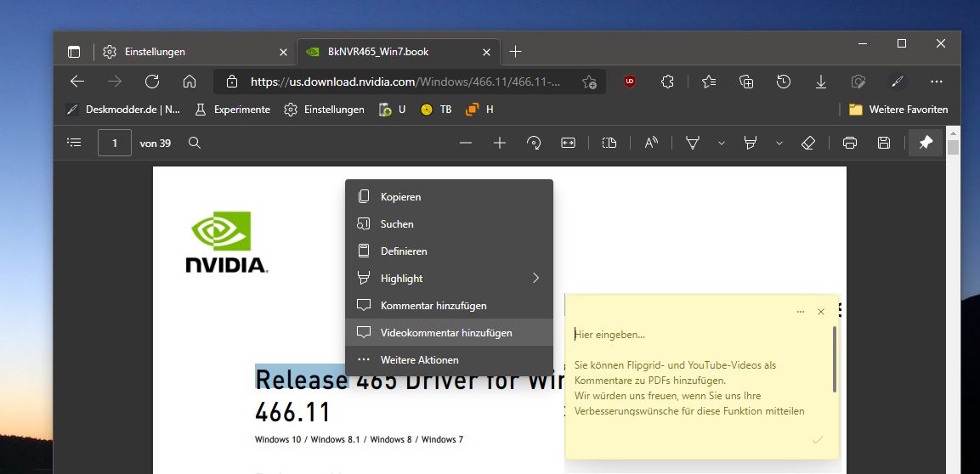Click the 'von 39' page count text
The height and width of the screenshot is (474, 980).
tap(155, 143)
